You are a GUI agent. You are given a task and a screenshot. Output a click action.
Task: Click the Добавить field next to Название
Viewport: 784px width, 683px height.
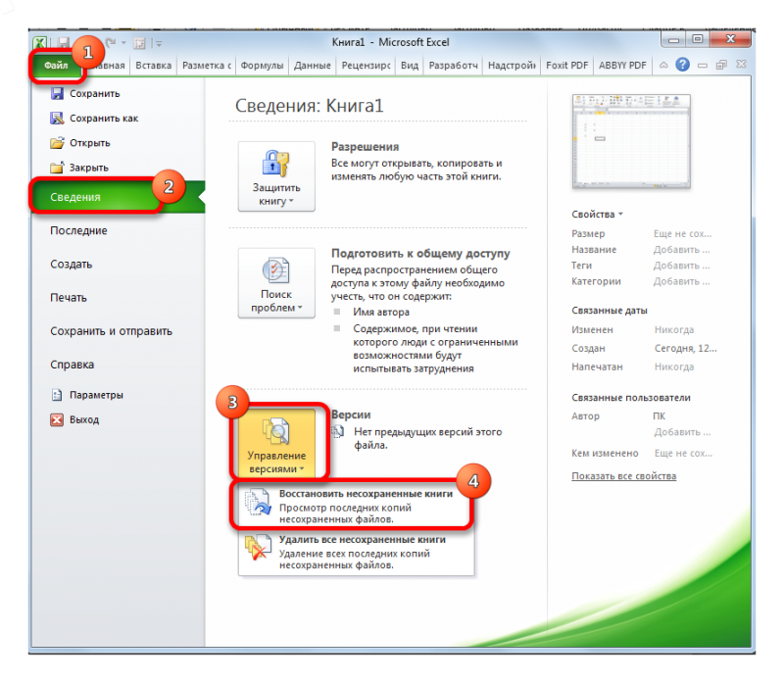[x=681, y=250]
